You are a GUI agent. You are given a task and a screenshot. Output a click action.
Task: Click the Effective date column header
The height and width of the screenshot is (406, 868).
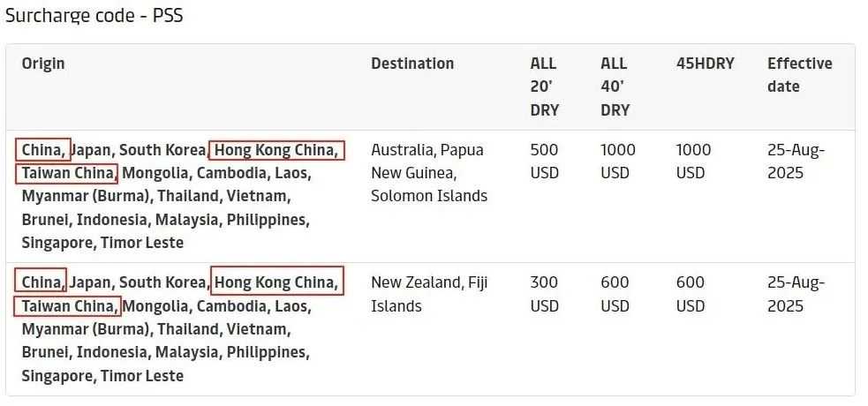(x=799, y=75)
